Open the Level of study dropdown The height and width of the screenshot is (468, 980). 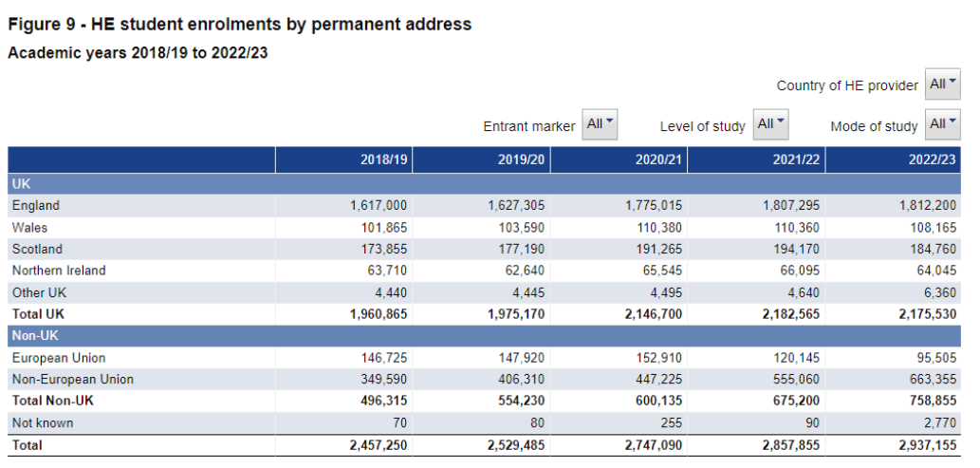(x=770, y=124)
